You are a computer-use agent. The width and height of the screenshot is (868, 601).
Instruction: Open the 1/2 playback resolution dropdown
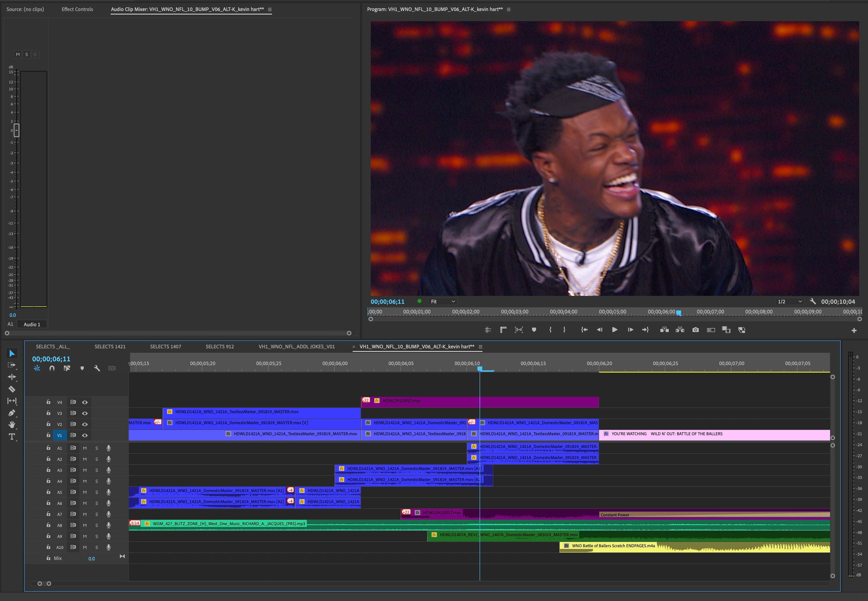[x=790, y=302]
